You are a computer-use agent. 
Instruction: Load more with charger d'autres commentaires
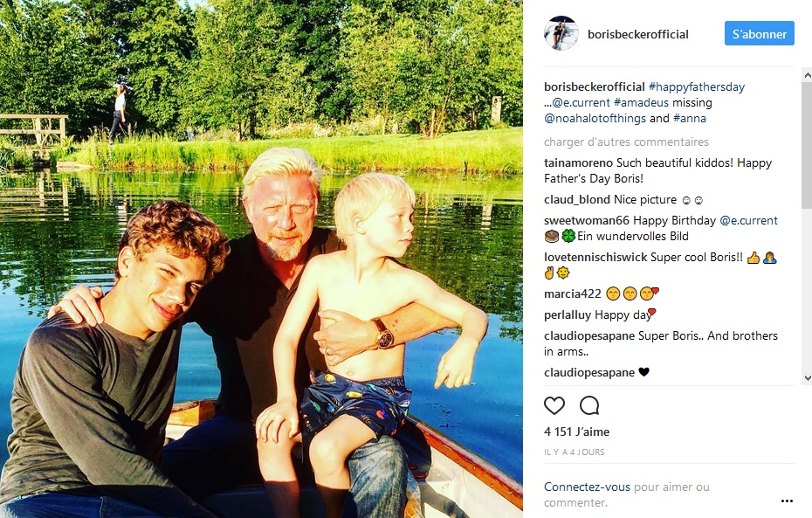coord(626,142)
